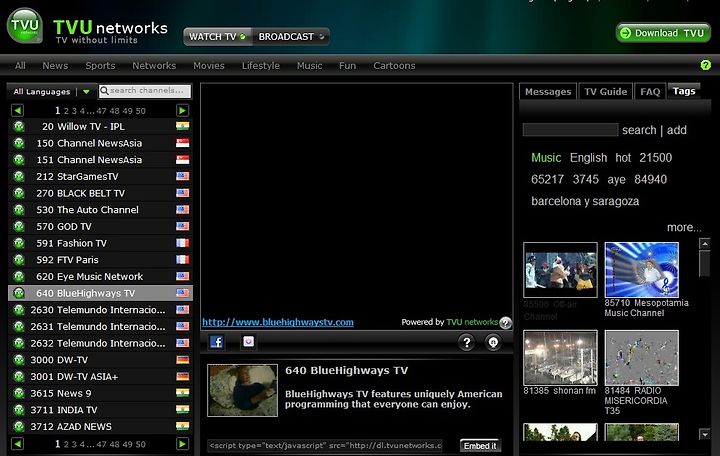Image resolution: width=720 pixels, height=456 pixels.
Task: Open Mesopotamia Music Channel thumbnail
Action: (641, 270)
